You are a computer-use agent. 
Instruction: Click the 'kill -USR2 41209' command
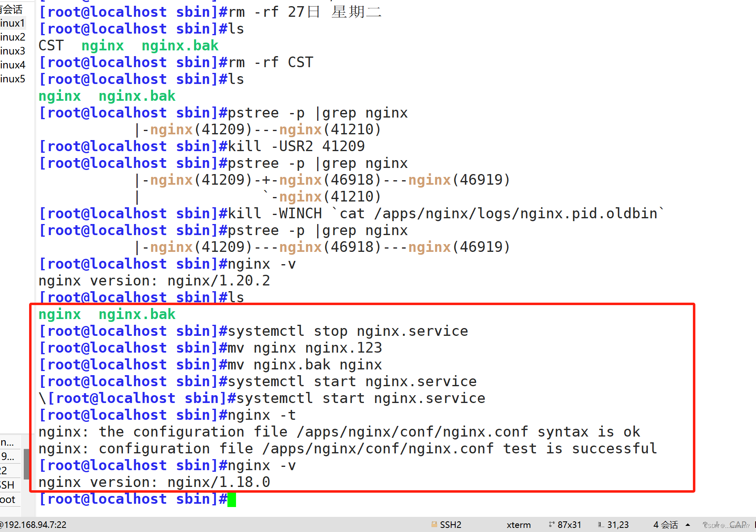pyautogui.click(x=296, y=146)
